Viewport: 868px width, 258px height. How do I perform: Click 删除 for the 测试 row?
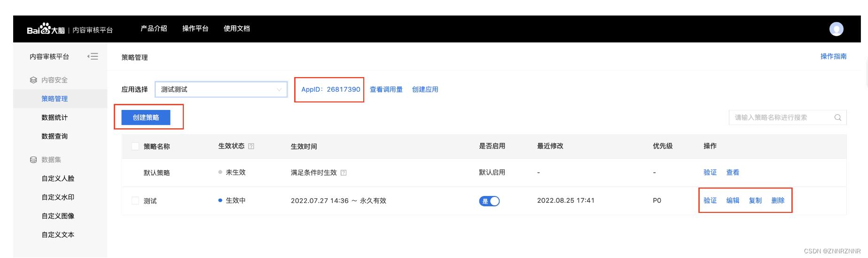coord(778,201)
